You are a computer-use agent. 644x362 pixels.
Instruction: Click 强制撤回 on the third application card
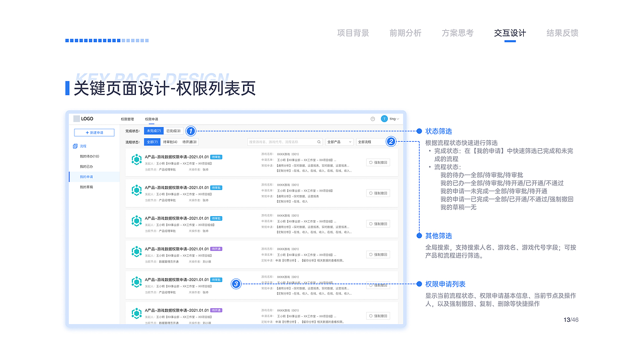[x=378, y=224]
